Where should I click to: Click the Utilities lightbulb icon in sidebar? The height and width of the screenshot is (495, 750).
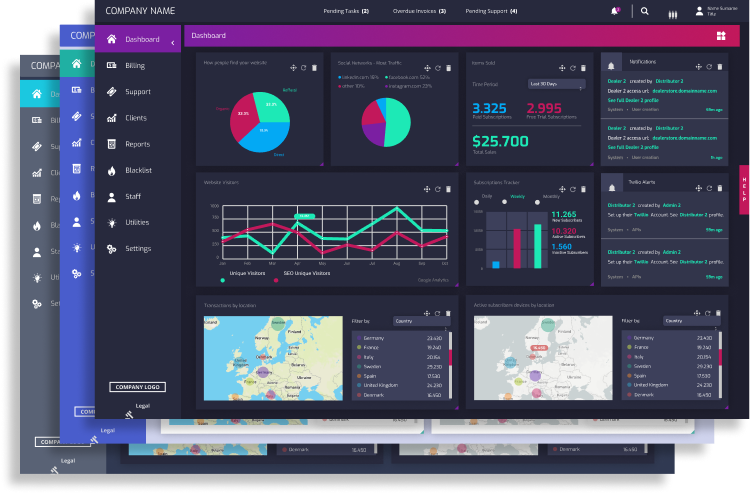click(111, 222)
